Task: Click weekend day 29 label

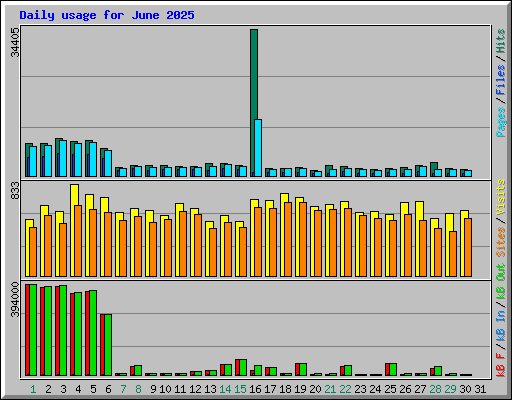Action: [450, 389]
